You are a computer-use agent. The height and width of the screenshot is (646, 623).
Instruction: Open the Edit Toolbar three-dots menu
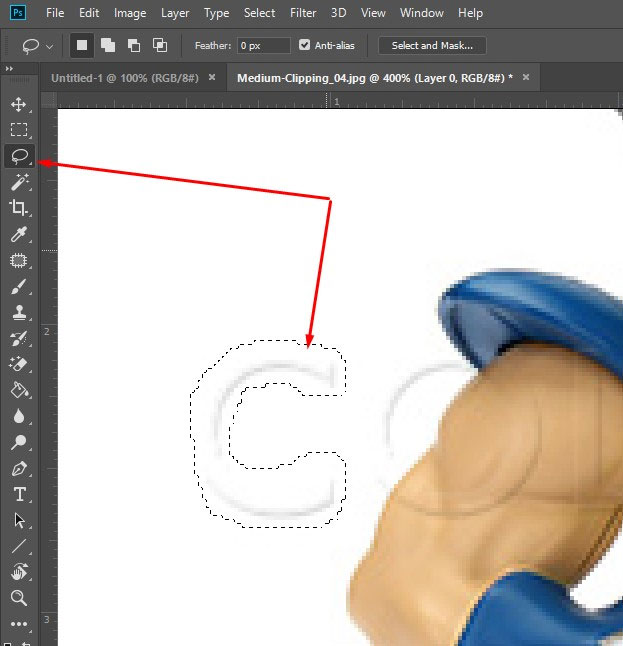point(19,624)
